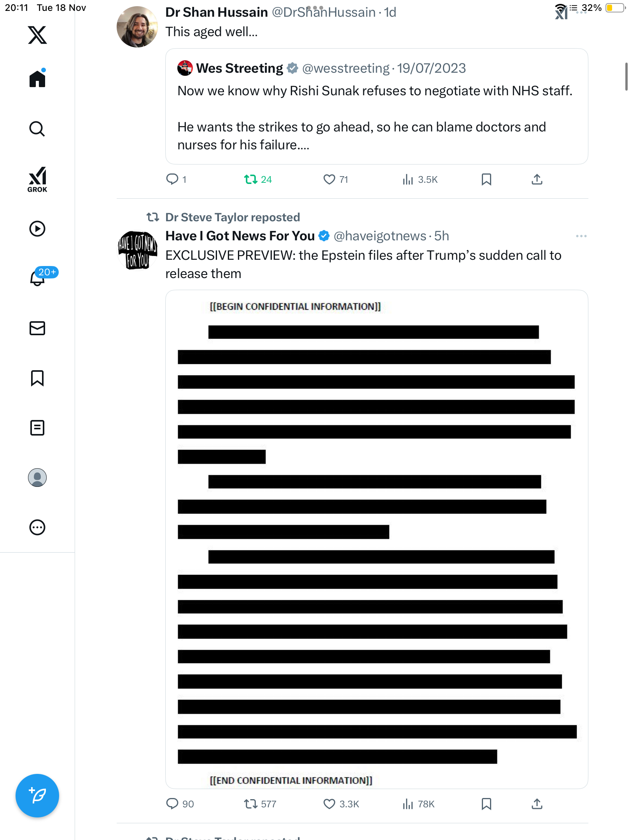Screen dimensions: 630x840
Task: Open Bookmarks from the sidebar
Action: click(x=37, y=378)
